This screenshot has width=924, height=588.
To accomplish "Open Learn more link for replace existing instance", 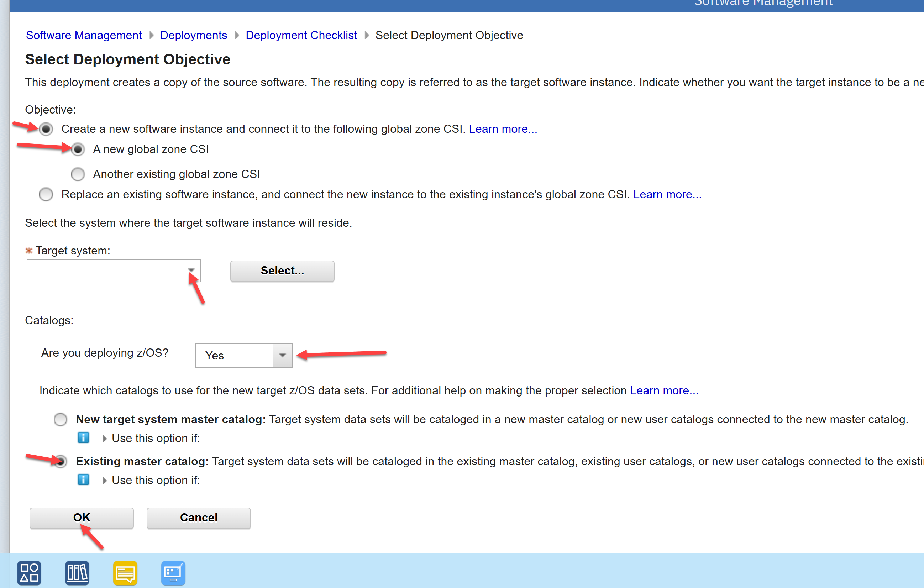I will click(x=667, y=195).
